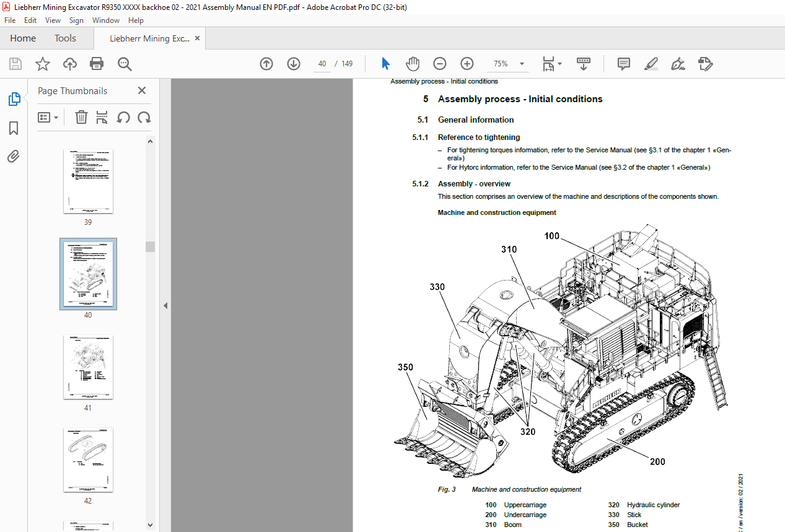Screen dimensions: 785x532
Task: Click the 'Reference to tightening' heading
Action: coord(479,137)
